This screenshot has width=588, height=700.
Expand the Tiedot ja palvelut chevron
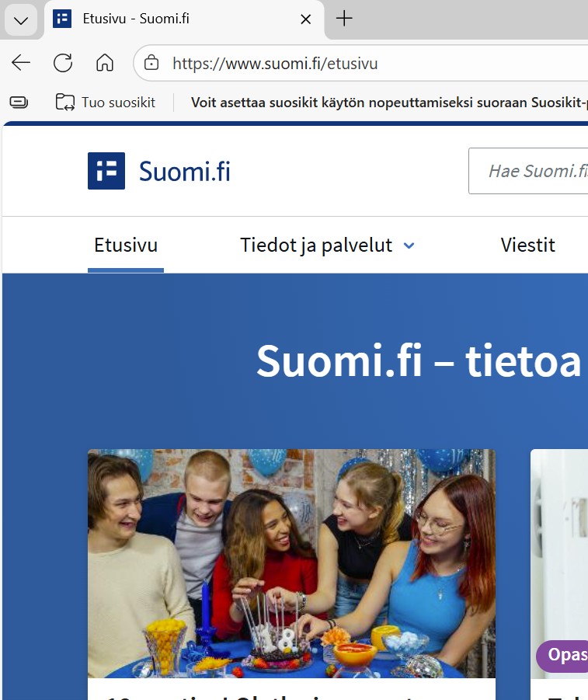tap(409, 245)
